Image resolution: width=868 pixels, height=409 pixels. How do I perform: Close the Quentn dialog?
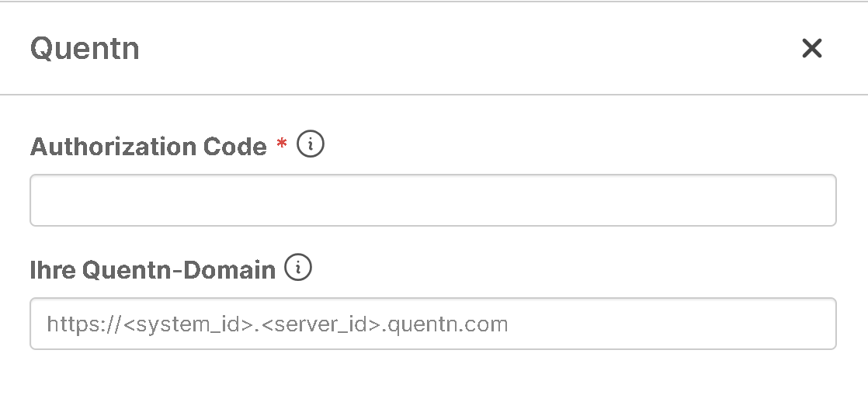pyautogui.click(x=811, y=49)
